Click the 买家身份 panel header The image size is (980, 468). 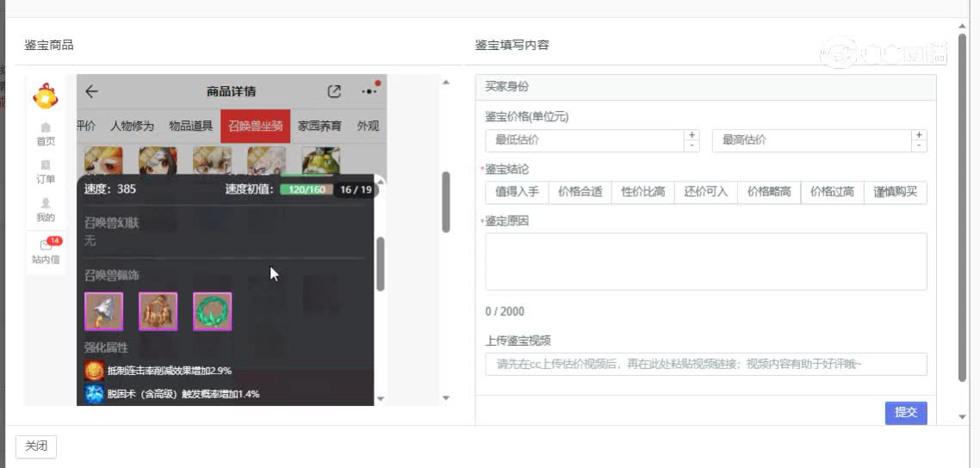[705, 88]
